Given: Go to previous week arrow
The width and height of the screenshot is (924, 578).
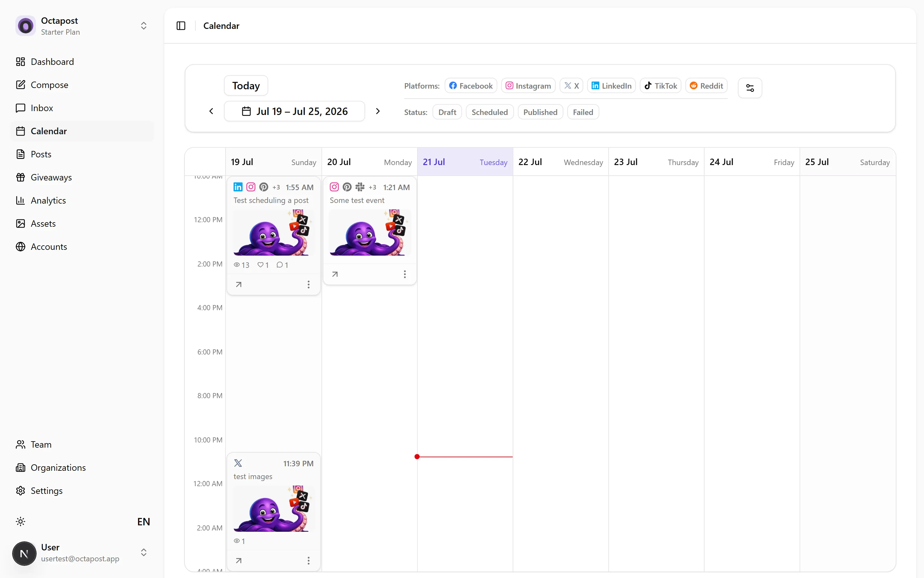Looking at the screenshot, I should tap(211, 111).
